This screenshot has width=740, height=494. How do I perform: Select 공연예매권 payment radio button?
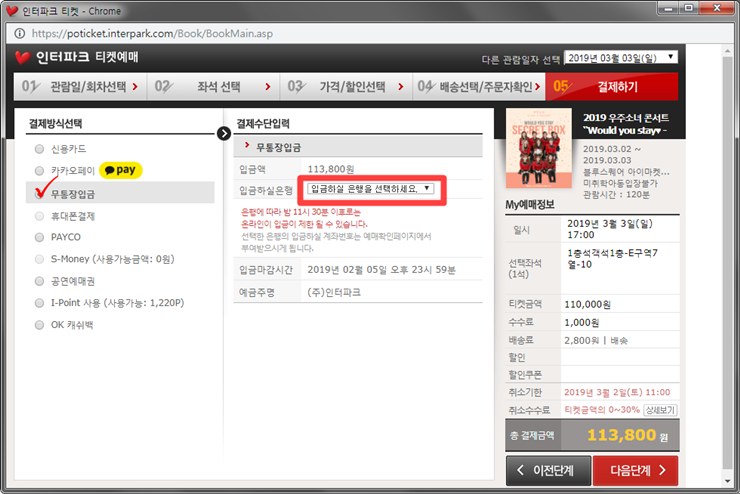coord(40,281)
